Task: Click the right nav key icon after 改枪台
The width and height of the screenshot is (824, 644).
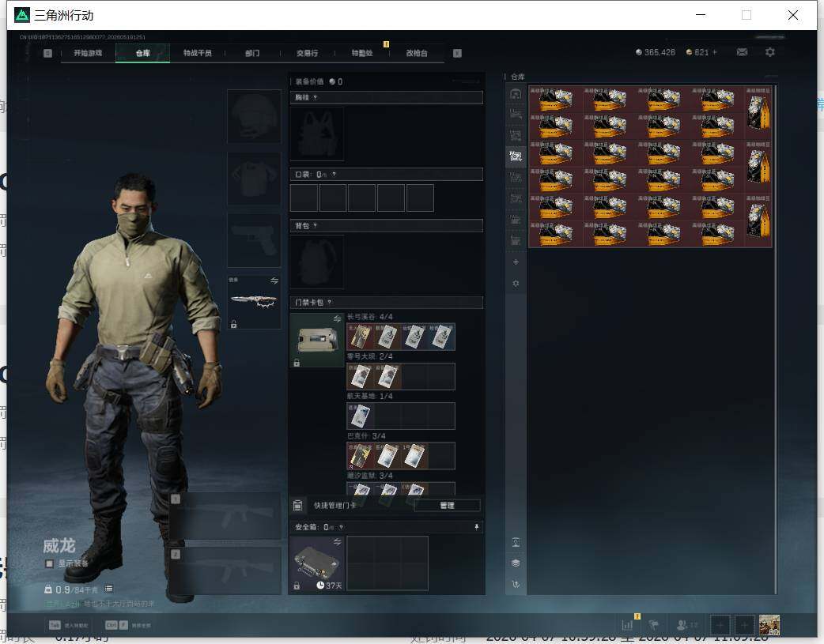Action: (457, 53)
